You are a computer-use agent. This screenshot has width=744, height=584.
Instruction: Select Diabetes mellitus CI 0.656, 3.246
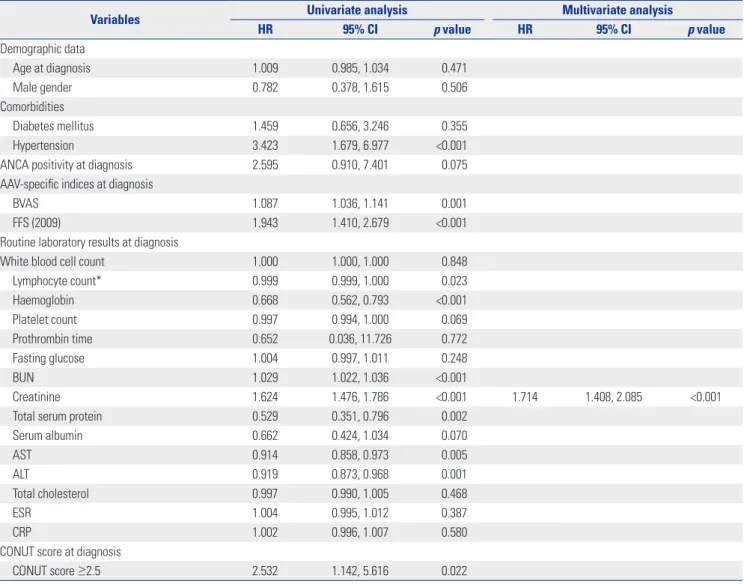pos(360,126)
